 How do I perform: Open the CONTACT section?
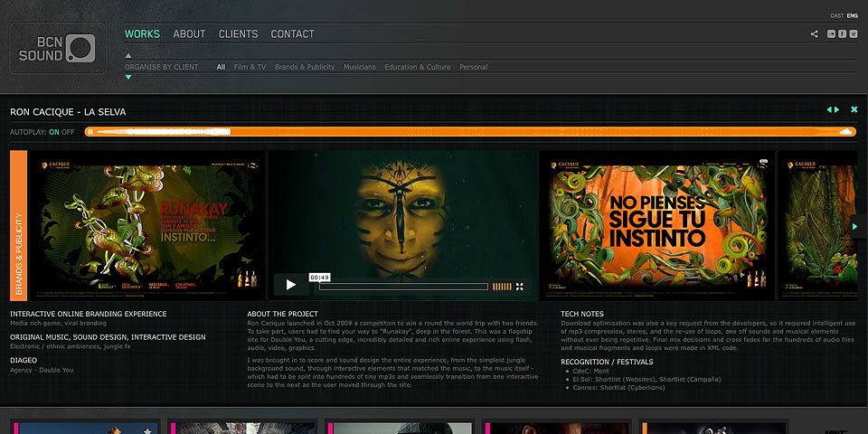click(292, 33)
